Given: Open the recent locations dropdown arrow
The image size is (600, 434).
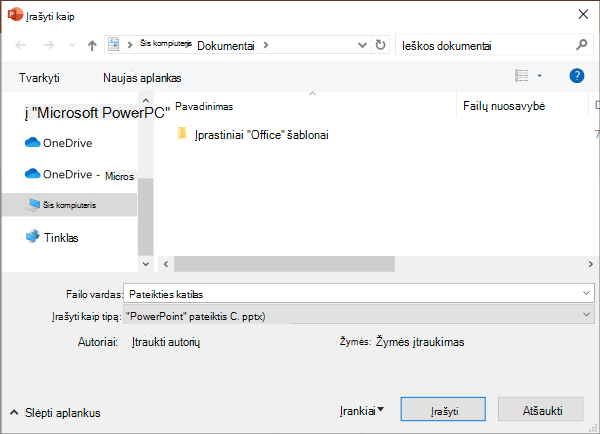Looking at the screenshot, I should point(72,45).
